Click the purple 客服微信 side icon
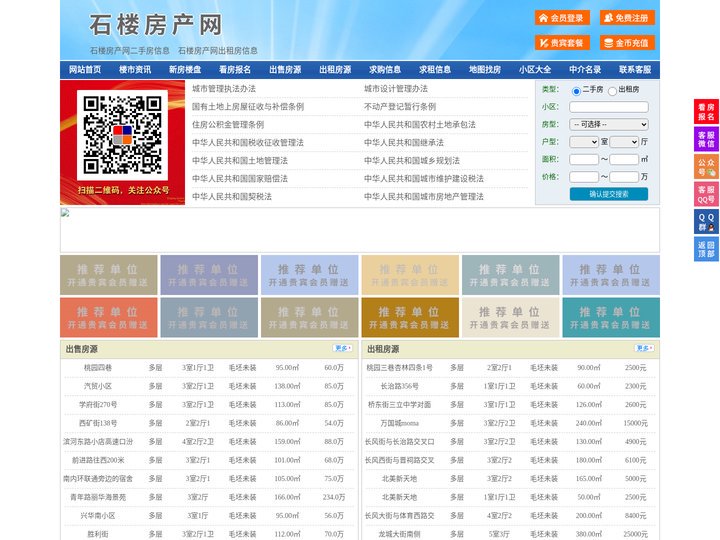Image resolution: width=720 pixels, height=540 pixels. [706, 139]
